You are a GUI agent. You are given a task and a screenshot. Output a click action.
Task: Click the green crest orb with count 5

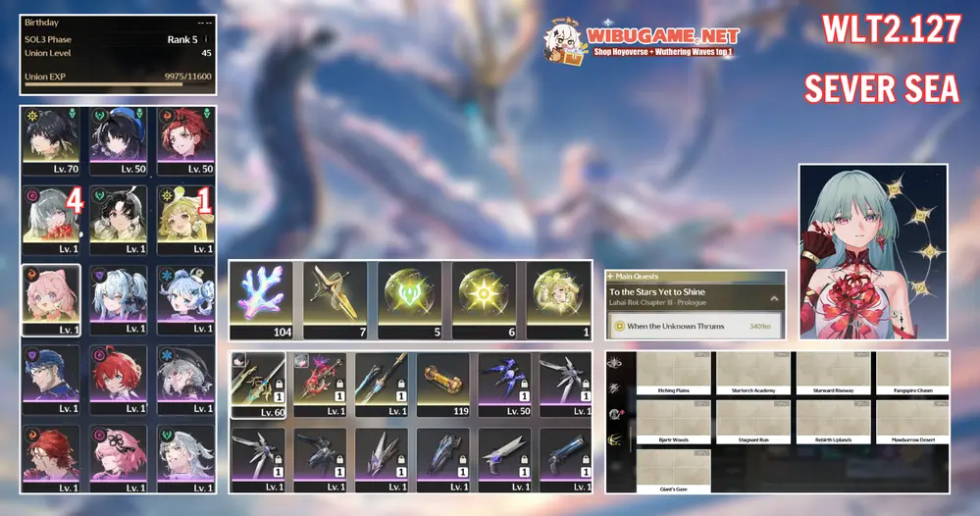[410, 293]
